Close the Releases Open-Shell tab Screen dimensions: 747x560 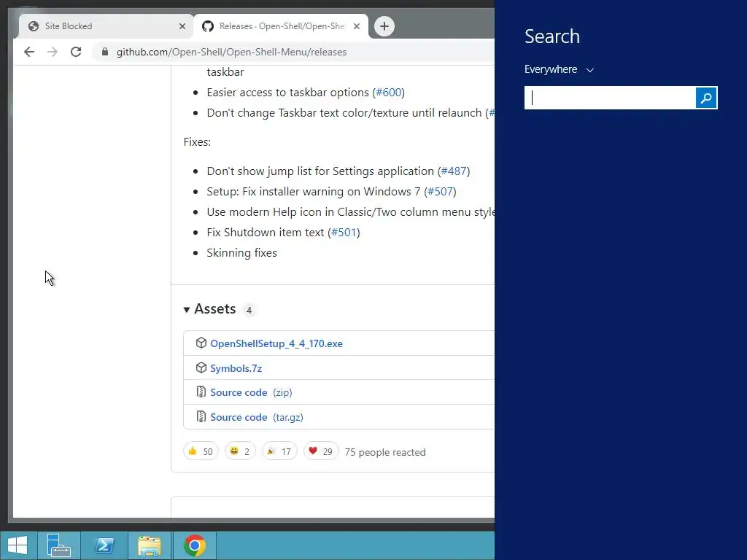pos(356,26)
